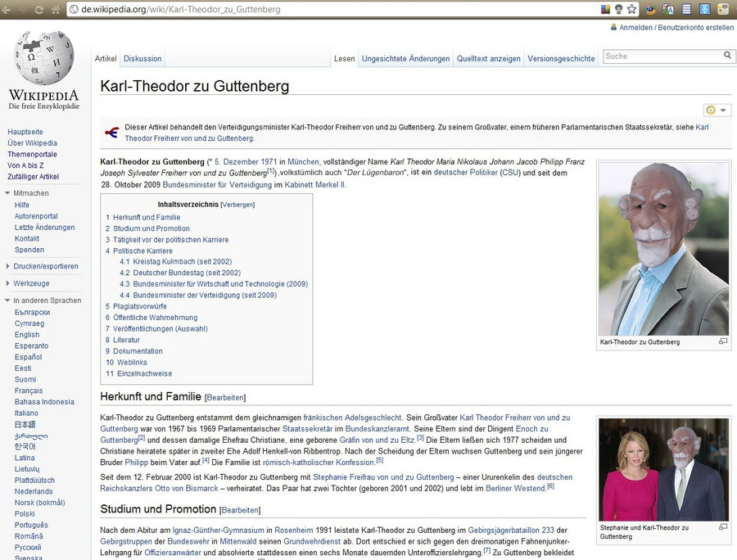Open the Letzte Änderungen sidebar link
737x560 pixels.
[x=45, y=228]
